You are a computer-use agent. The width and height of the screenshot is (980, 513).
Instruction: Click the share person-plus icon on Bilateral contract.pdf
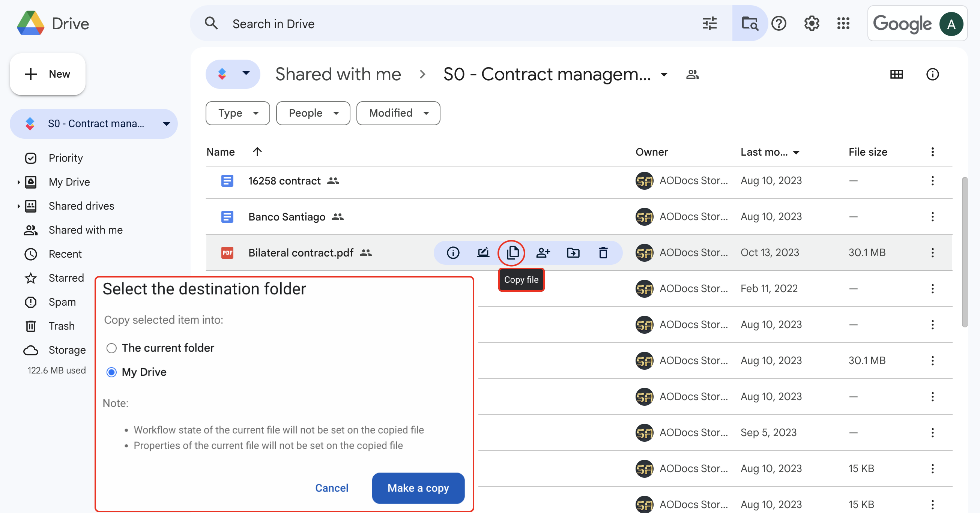point(543,252)
